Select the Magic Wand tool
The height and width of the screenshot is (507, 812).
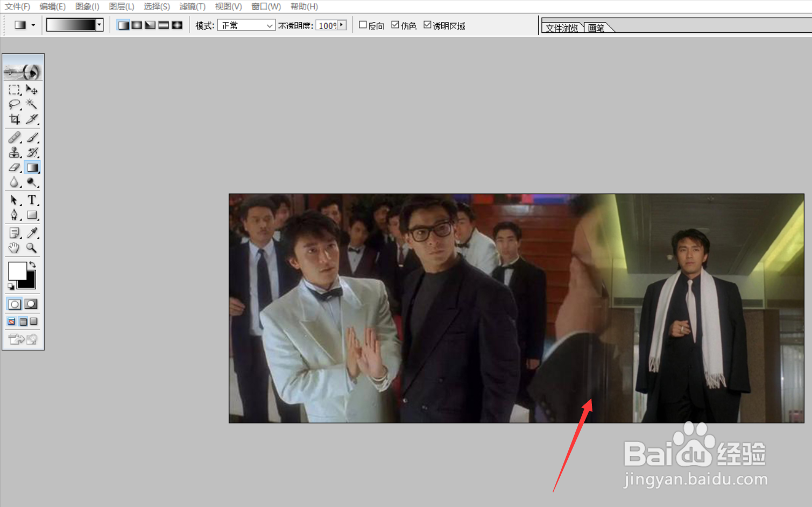[32, 104]
